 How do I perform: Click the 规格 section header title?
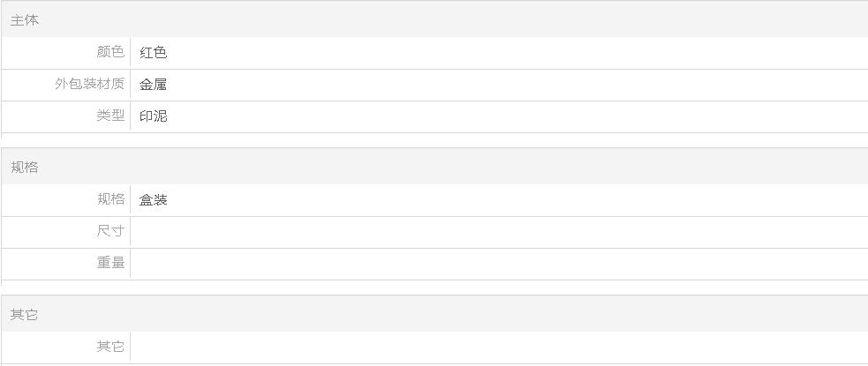pos(25,167)
